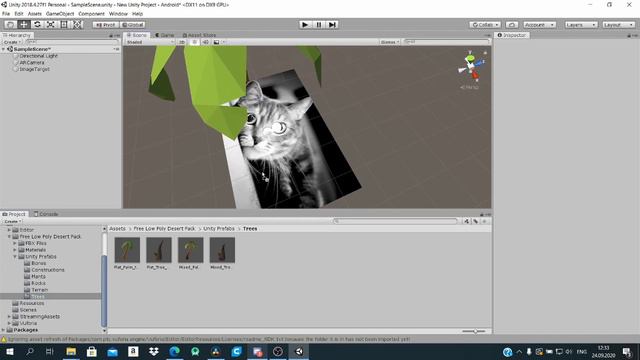Open the Collab dropdown
This screenshot has width=640, height=360.
485,25
